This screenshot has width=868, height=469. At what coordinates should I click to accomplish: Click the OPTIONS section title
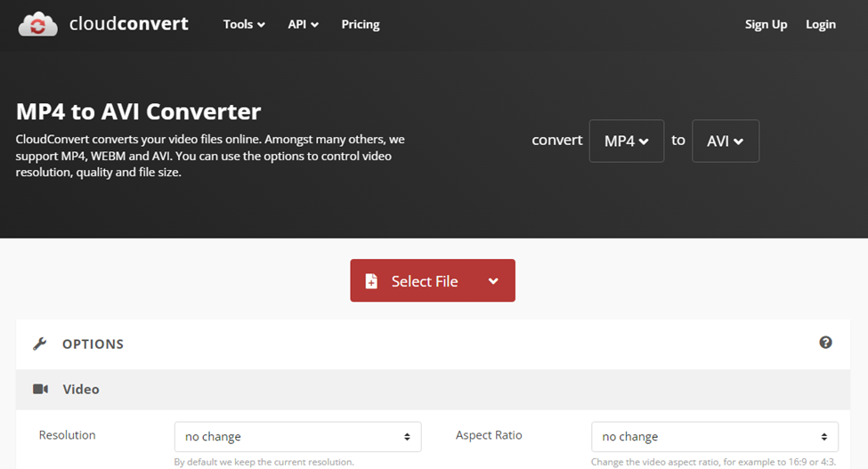(x=93, y=344)
